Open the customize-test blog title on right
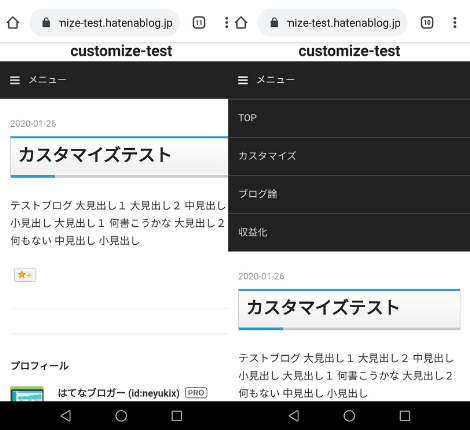The width and height of the screenshot is (470, 430). click(349, 51)
